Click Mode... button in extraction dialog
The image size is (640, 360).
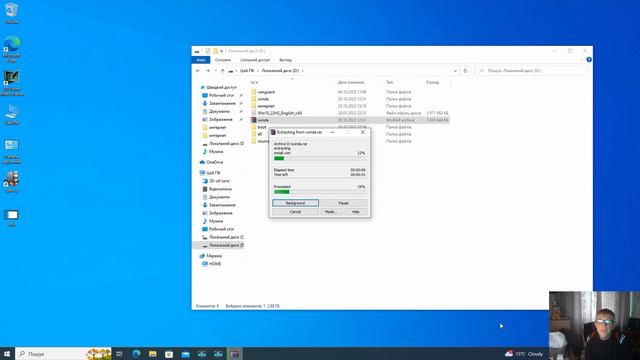[x=331, y=212]
